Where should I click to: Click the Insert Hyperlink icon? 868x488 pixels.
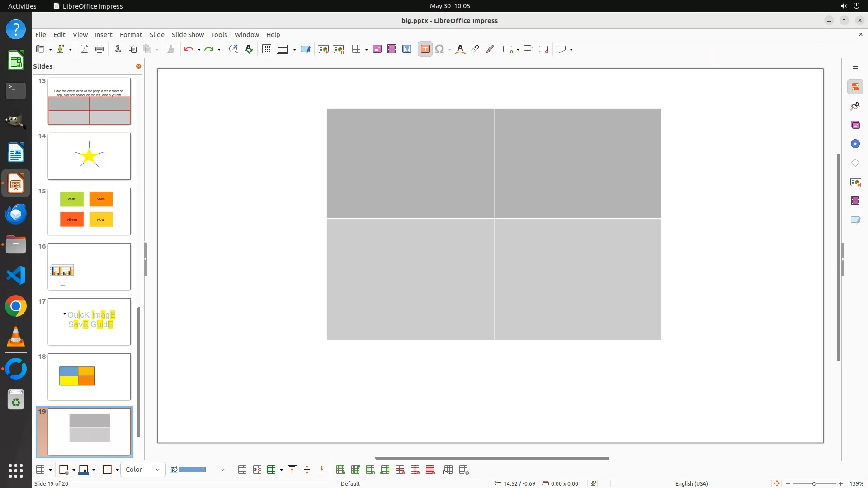point(475,49)
